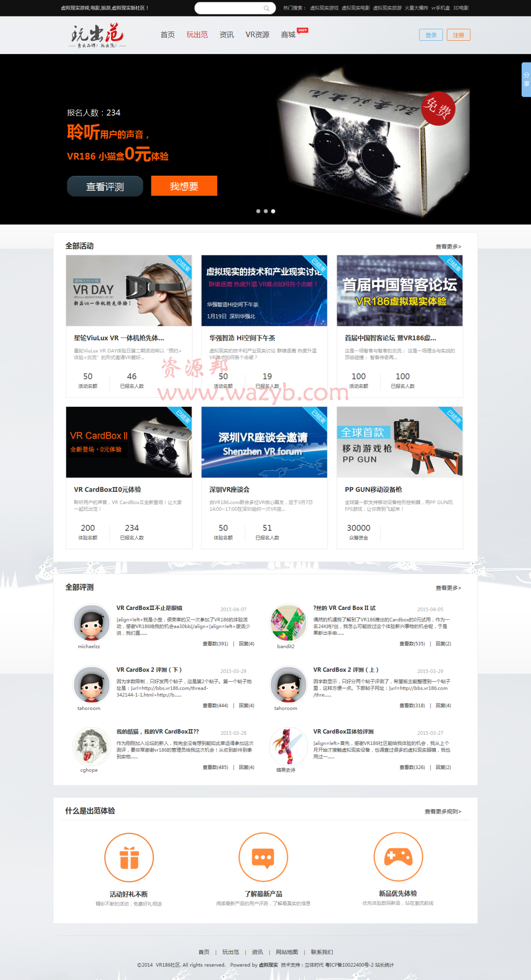Click footer 联系我们 link

[x=322, y=952]
